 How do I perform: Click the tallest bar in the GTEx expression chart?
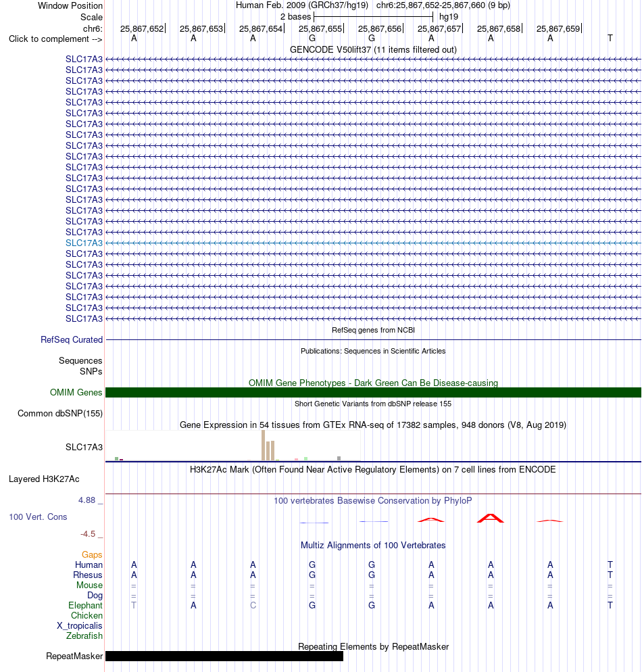264,446
